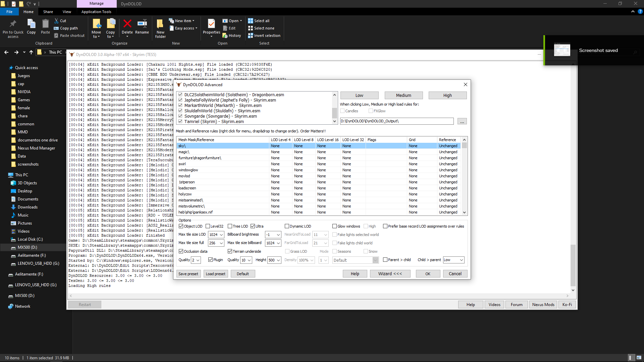Switch to the View ribbon tab
Screen dimensions: 644x362
67,12
